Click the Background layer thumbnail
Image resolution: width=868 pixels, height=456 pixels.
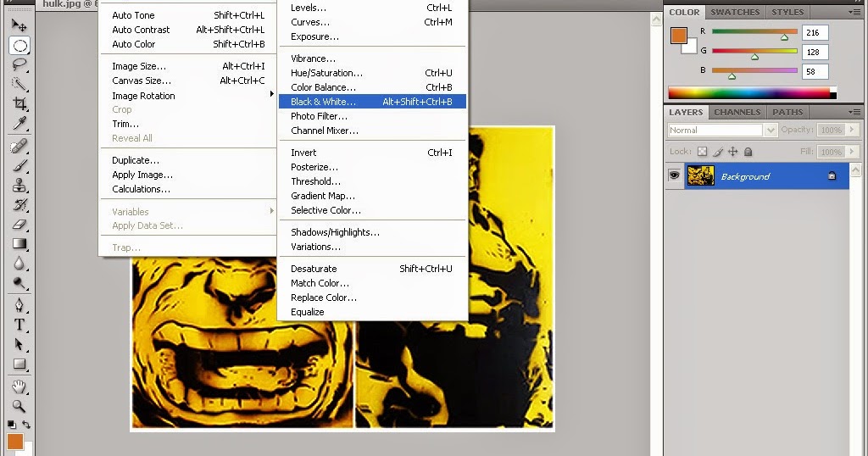pos(701,176)
